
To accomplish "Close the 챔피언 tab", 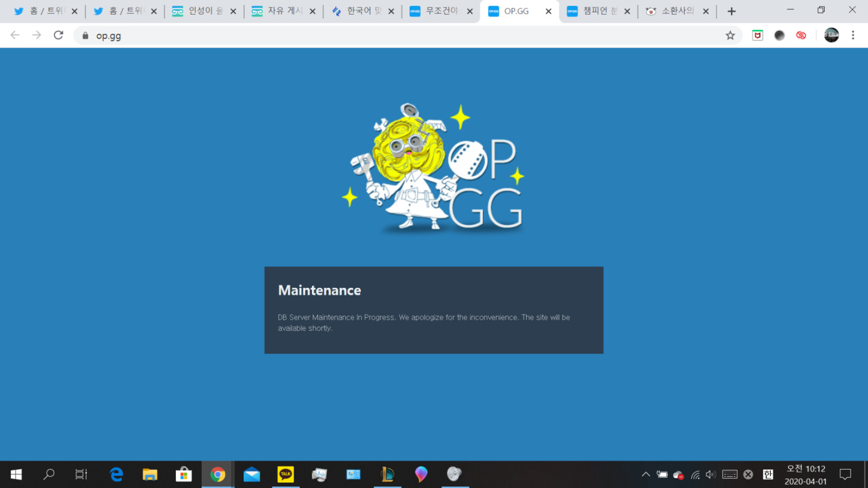I will click(x=627, y=11).
